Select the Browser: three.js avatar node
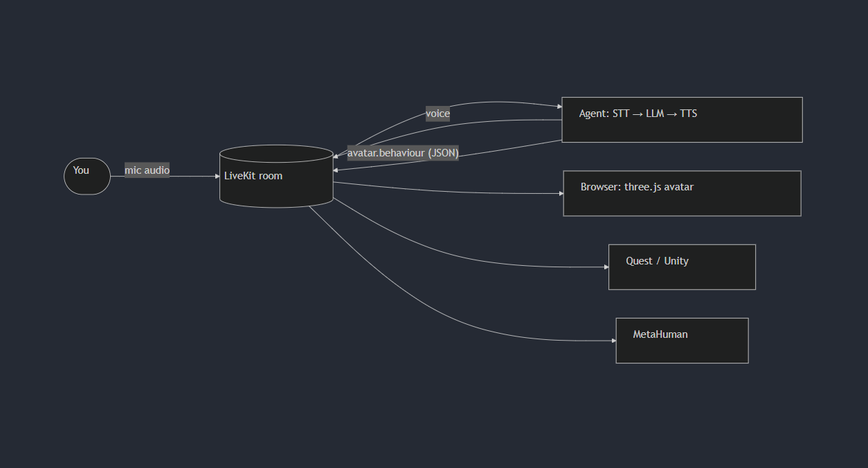The image size is (868, 468). coord(682,193)
